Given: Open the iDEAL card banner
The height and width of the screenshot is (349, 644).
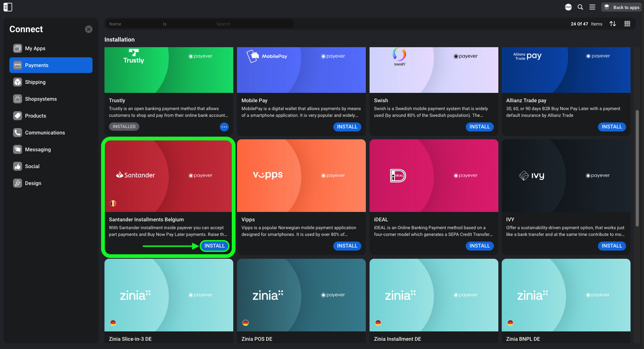Looking at the screenshot, I should (x=434, y=176).
